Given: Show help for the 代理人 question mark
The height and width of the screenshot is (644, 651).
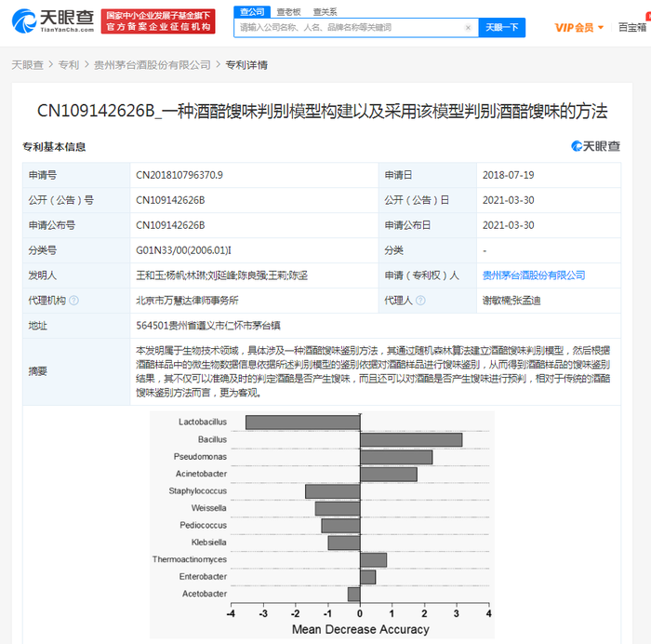Looking at the screenshot, I should coord(420,301).
